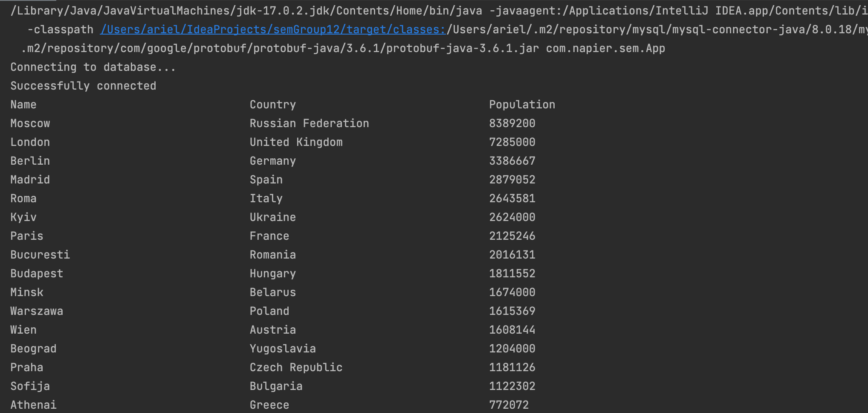The height and width of the screenshot is (413, 868).
Task: Click the Country column header
Action: [273, 105]
